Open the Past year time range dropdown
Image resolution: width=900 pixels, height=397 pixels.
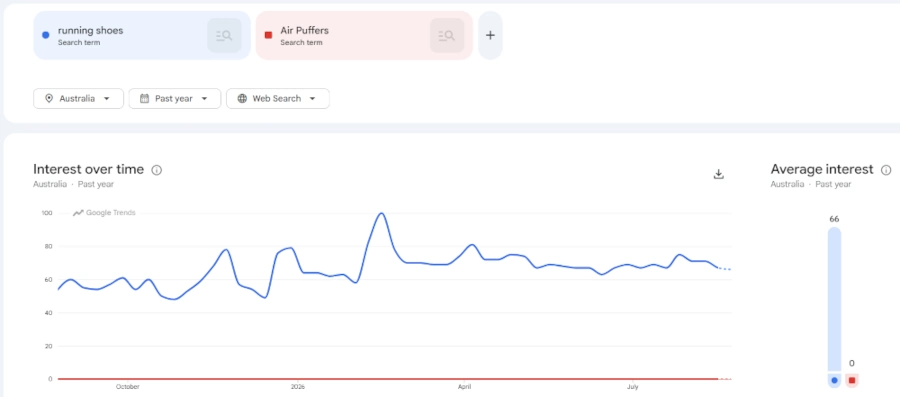(x=174, y=99)
